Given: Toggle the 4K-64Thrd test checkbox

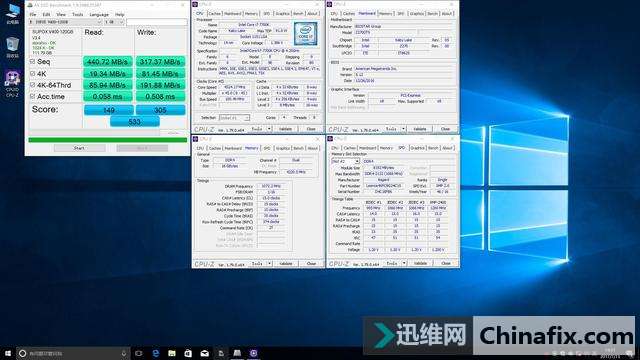Looking at the screenshot, I should pos(33,85).
